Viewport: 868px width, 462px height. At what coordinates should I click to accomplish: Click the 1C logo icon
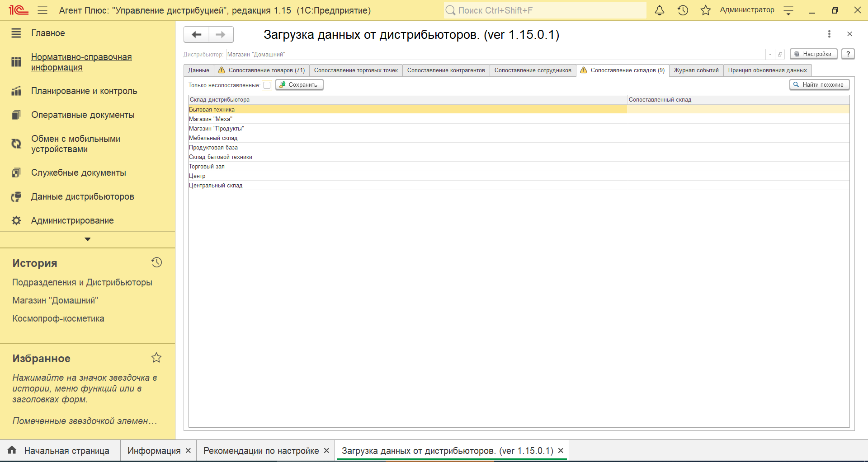(18, 10)
